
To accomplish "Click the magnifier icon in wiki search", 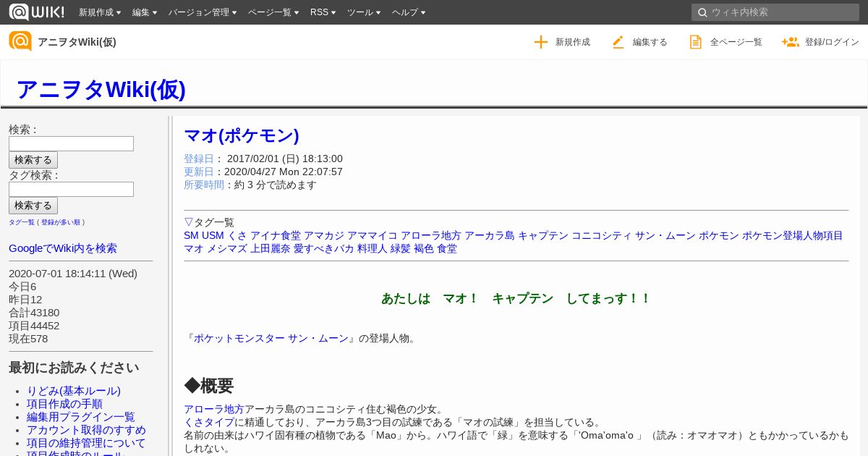I will point(702,12).
